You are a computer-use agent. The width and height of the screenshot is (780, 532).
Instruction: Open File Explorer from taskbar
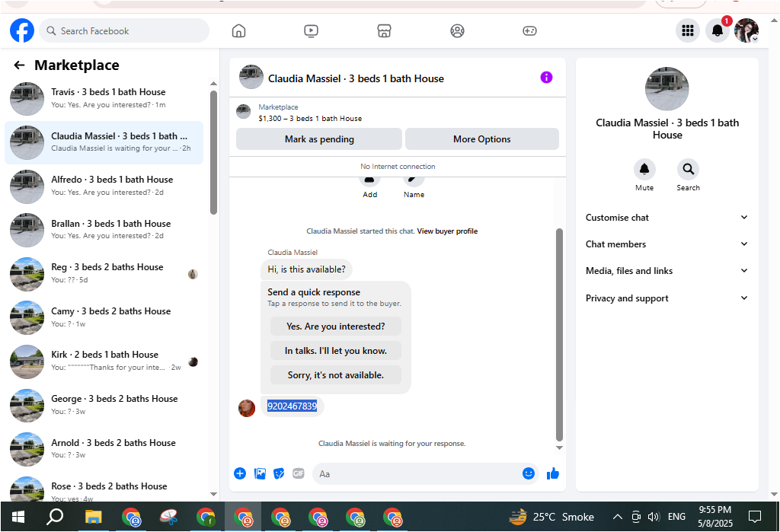pos(93,517)
